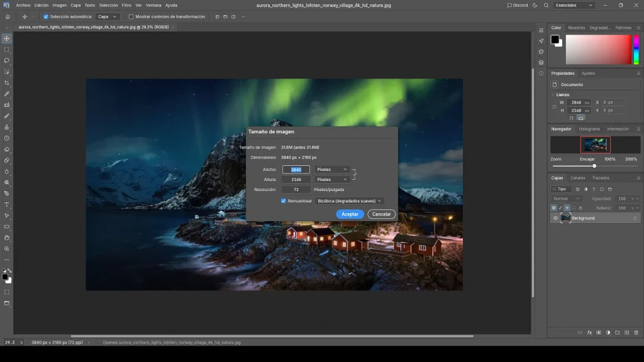Enable Mostrar controles de transformación

tap(131, 17)
